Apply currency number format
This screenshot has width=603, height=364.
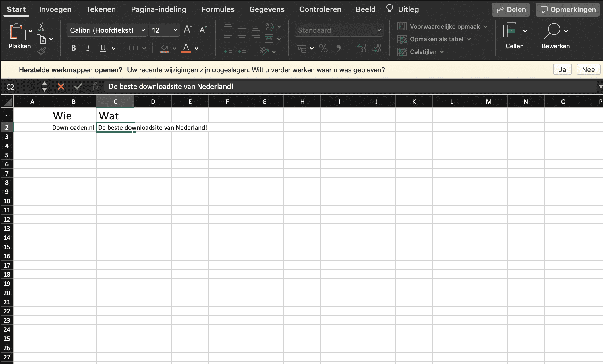(301, 49)
